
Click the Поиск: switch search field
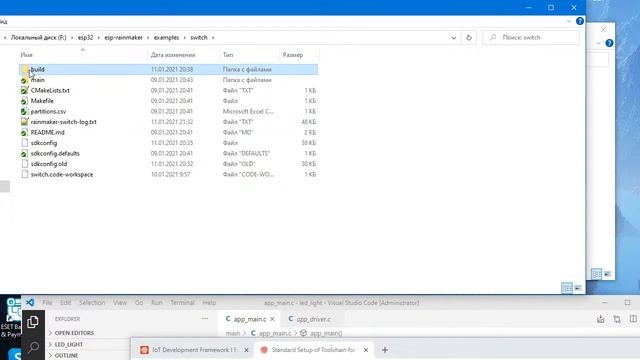pos(531,38)
